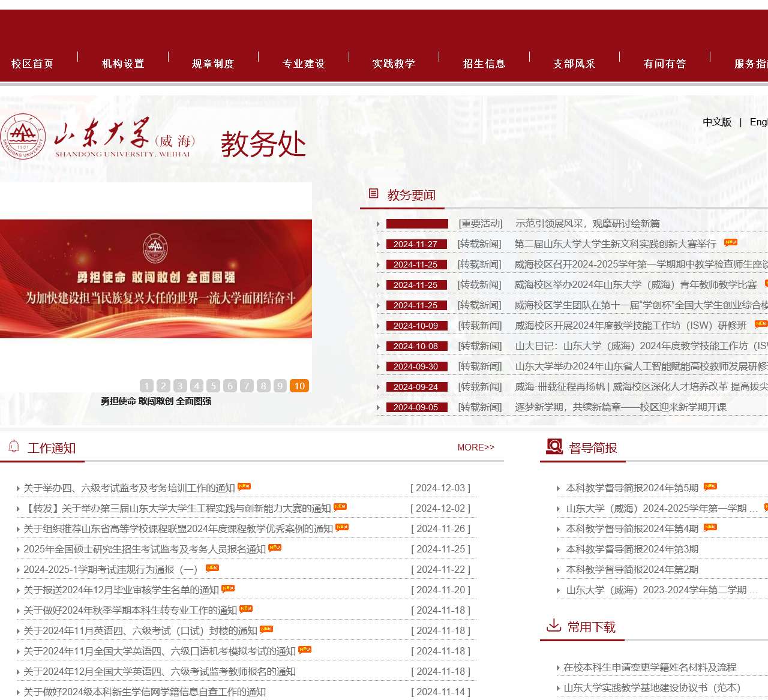The image size is (768, 700).
Task: Click NEW badge after 第二届山东大学大学生新文科 news
Action: coord(730,242)
